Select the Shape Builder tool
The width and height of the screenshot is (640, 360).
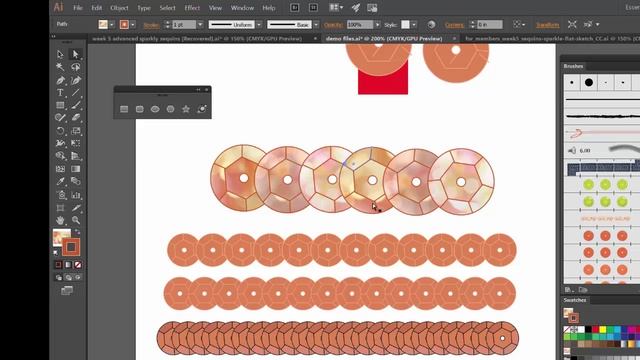tap(60, 156)
